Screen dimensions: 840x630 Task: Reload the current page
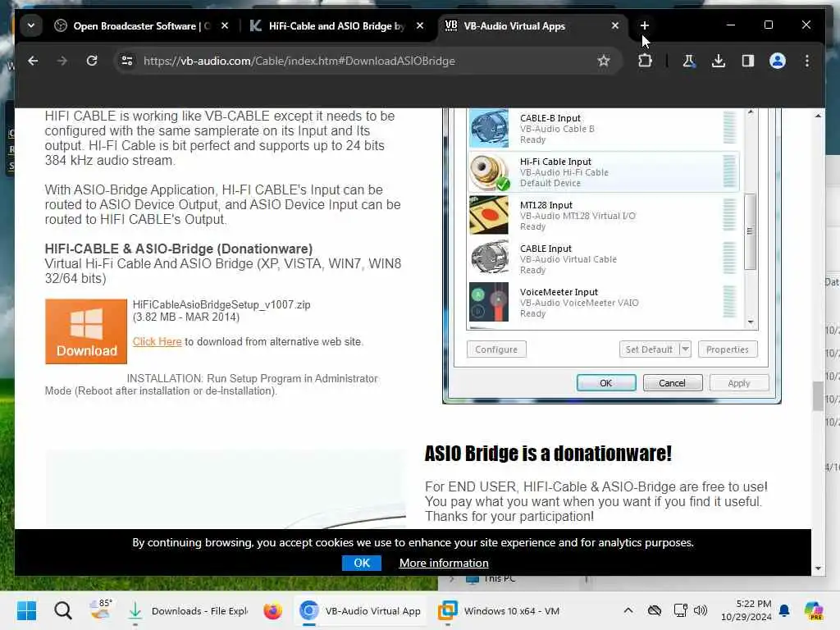coord(92,61)
